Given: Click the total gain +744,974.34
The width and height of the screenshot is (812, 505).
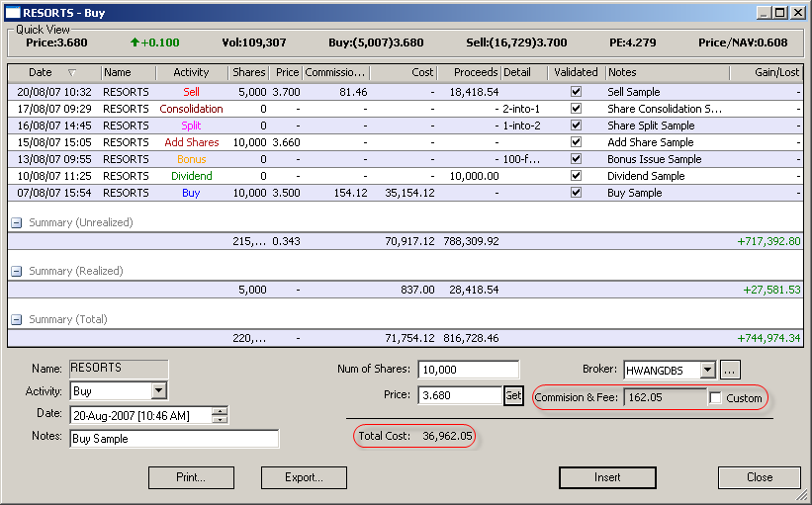Looking at the screenshot, I should pyautogui.click(x=768, y=338).
